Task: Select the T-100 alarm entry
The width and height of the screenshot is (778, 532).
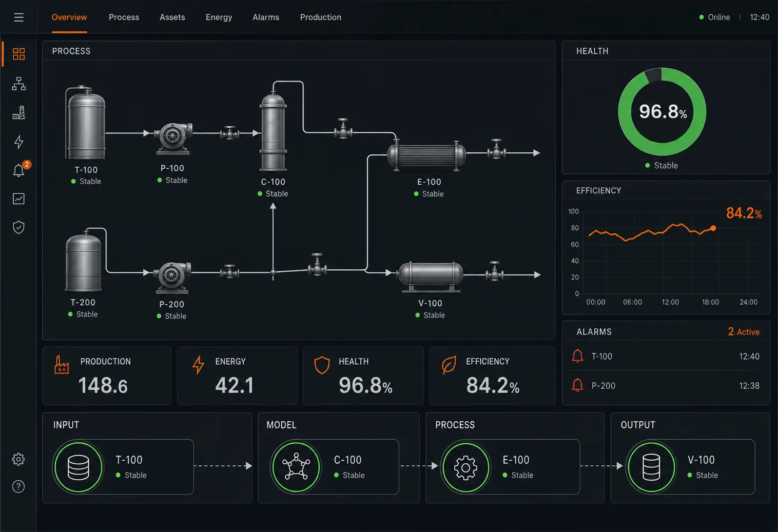Action: tap(666, 356)
